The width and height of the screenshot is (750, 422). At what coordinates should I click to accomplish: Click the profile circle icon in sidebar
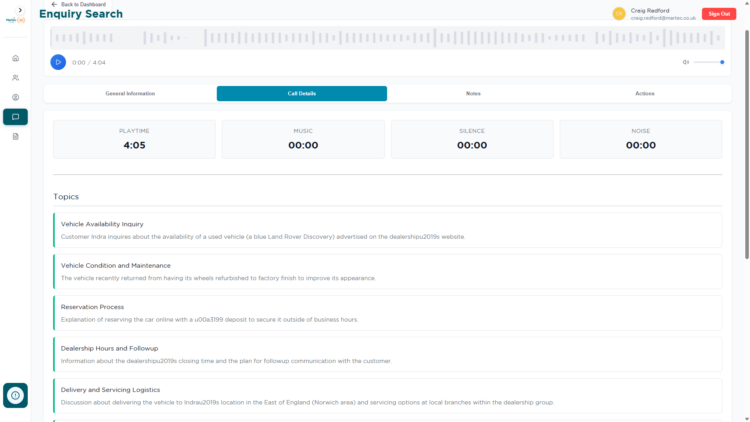(x=15, y=97)
